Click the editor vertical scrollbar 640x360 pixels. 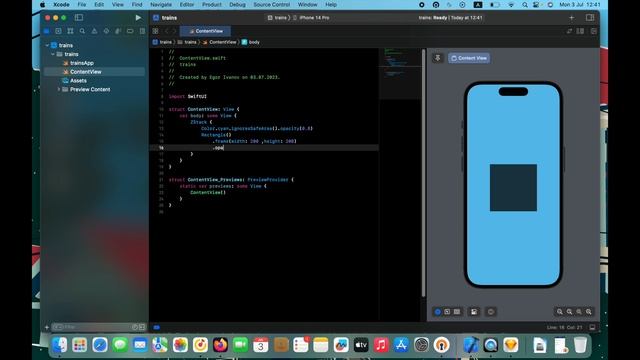click(424, 173)
